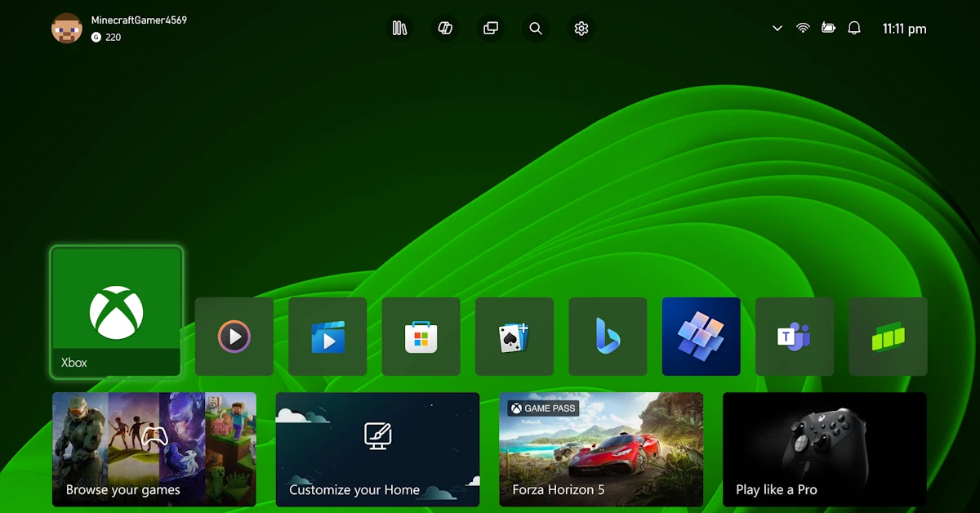Select the Copilot icon in the top bar
This screenshot has width=980, height=513.
tap(444, 28)
